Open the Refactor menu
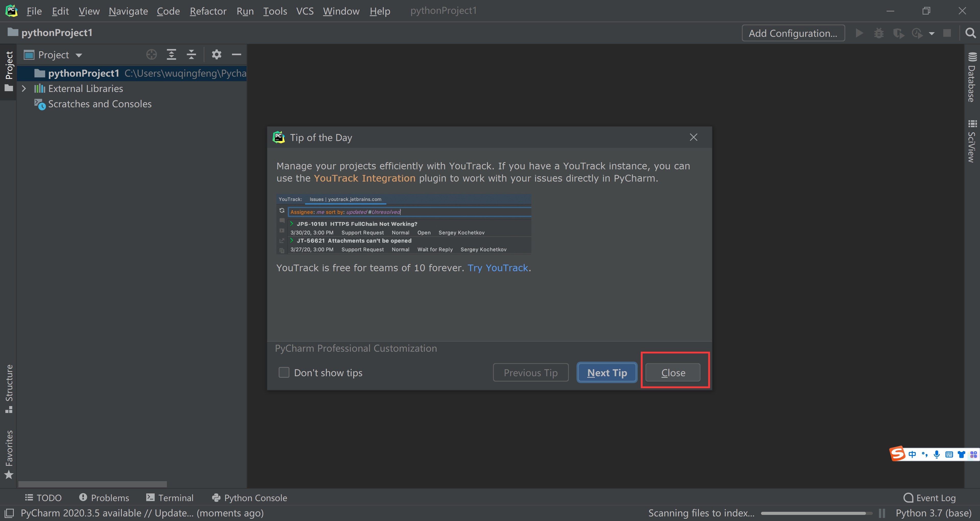980x521 pixels. click(208, 11)
